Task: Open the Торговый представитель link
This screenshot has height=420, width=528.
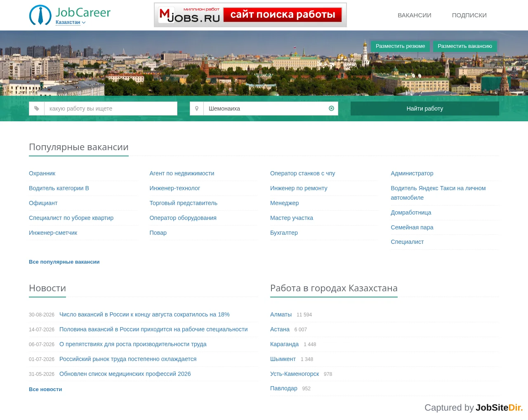Action: (184, 203)
